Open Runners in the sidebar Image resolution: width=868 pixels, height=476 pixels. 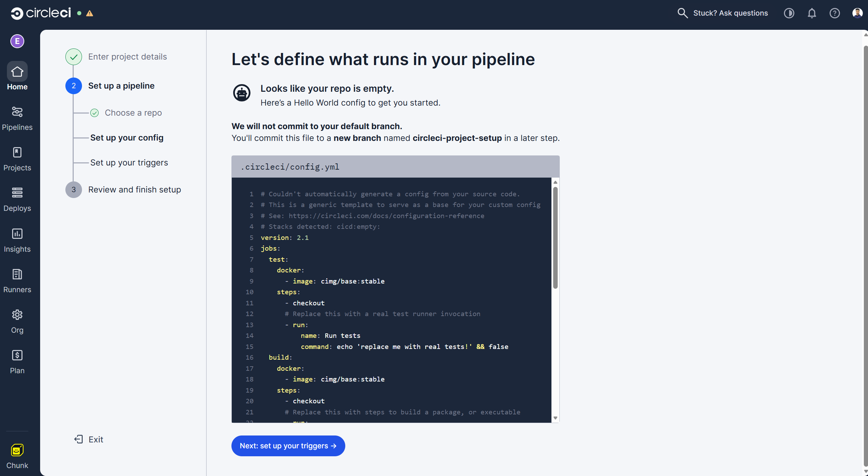[x=17, y=281]
